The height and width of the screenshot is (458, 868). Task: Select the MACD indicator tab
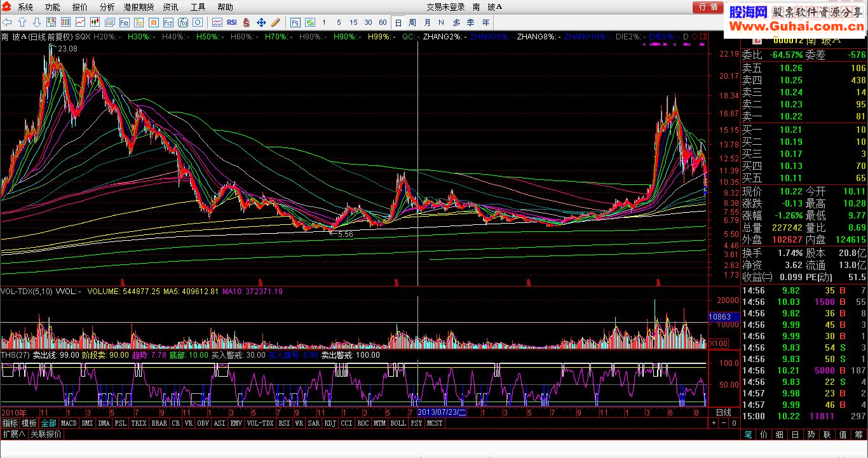(x=69, y=423)
